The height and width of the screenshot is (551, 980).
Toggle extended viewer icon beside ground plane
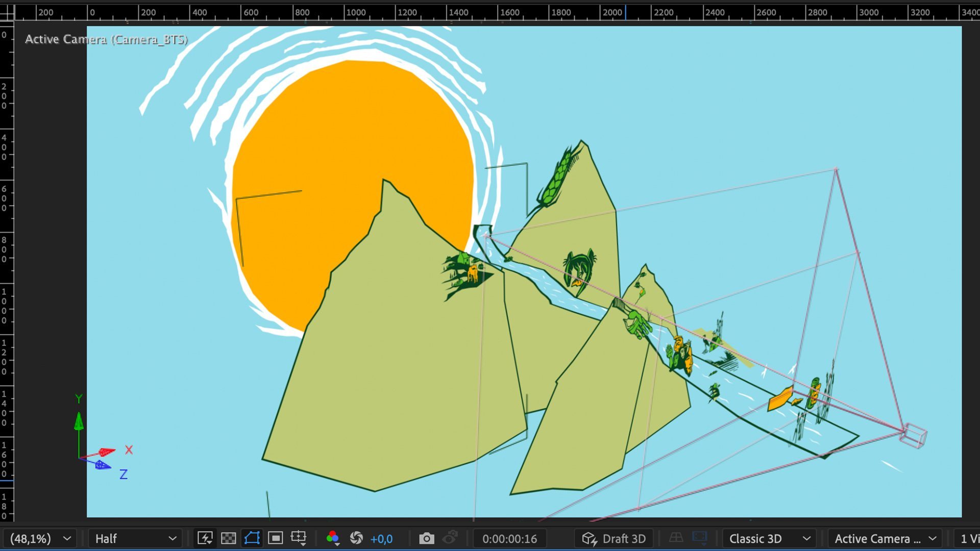pos(700,538)
